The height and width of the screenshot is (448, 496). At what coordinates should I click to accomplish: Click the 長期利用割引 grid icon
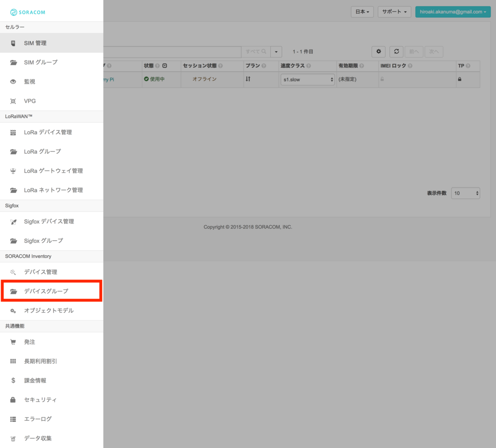click(x=13, y=361)
